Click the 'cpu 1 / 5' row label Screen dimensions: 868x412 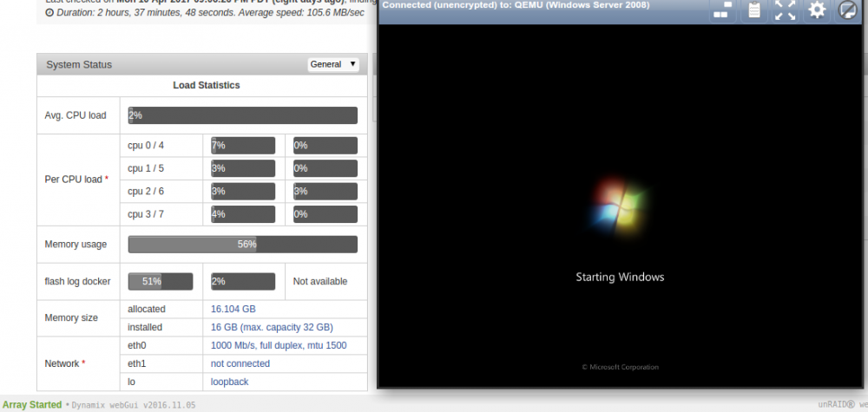click(146, 168)
